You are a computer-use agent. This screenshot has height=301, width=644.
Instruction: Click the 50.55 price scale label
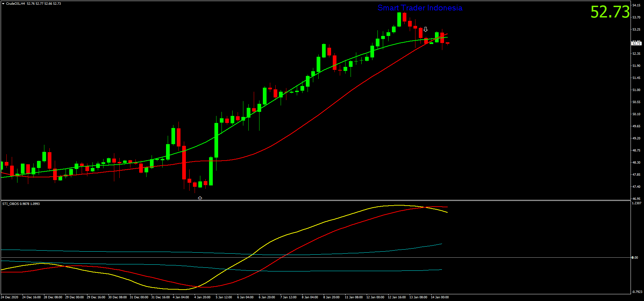pos(636,102)
